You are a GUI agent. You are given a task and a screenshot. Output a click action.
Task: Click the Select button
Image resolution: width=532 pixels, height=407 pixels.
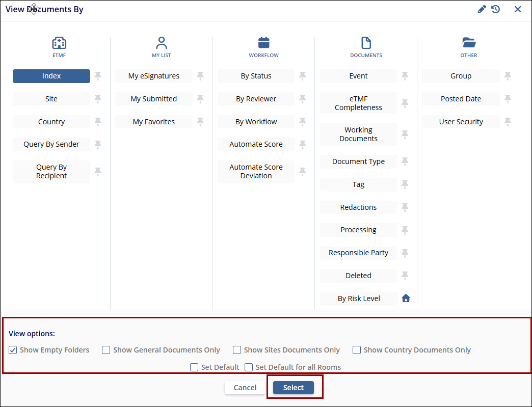[x=294, y=388]
